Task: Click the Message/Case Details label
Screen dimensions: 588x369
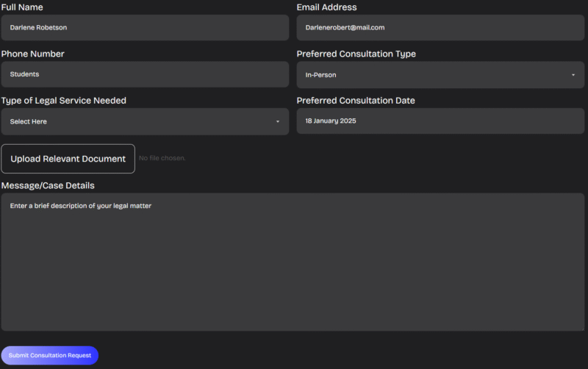Action: [48, 186]
